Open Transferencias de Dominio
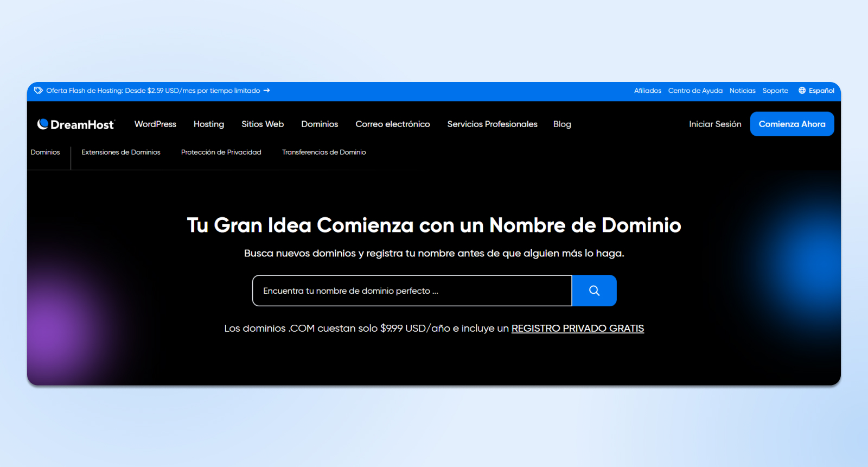The height and width of the screenshot is (467, 868). pos(324,153)
